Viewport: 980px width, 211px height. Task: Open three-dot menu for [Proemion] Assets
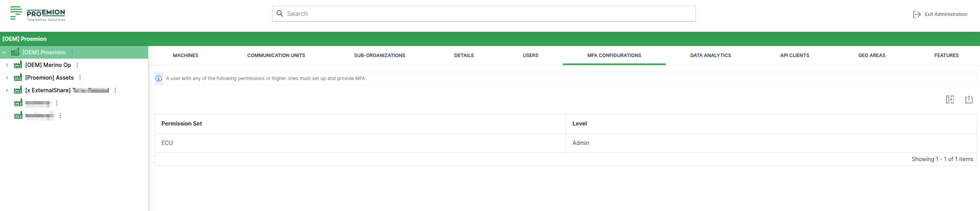[x=80, y=78]
